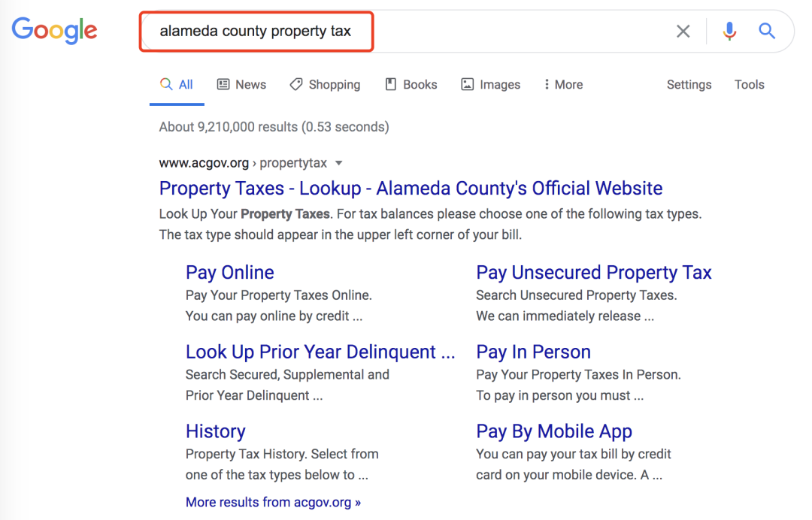Viewport: 812px width, 520px height.
Task: Clear the search box with the X icon
Action: point(683,31)
